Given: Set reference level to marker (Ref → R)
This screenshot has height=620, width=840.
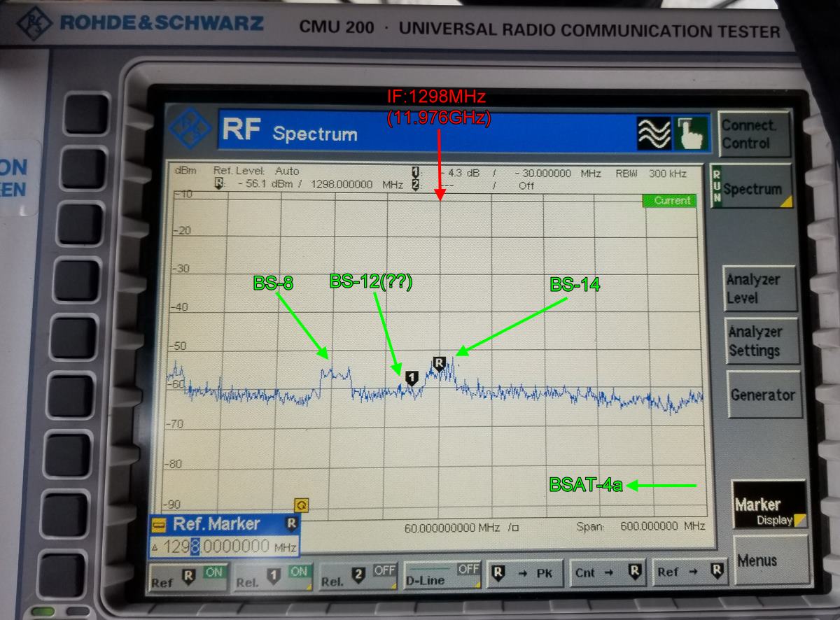Looking at the screenshot, I should [690, 571].
